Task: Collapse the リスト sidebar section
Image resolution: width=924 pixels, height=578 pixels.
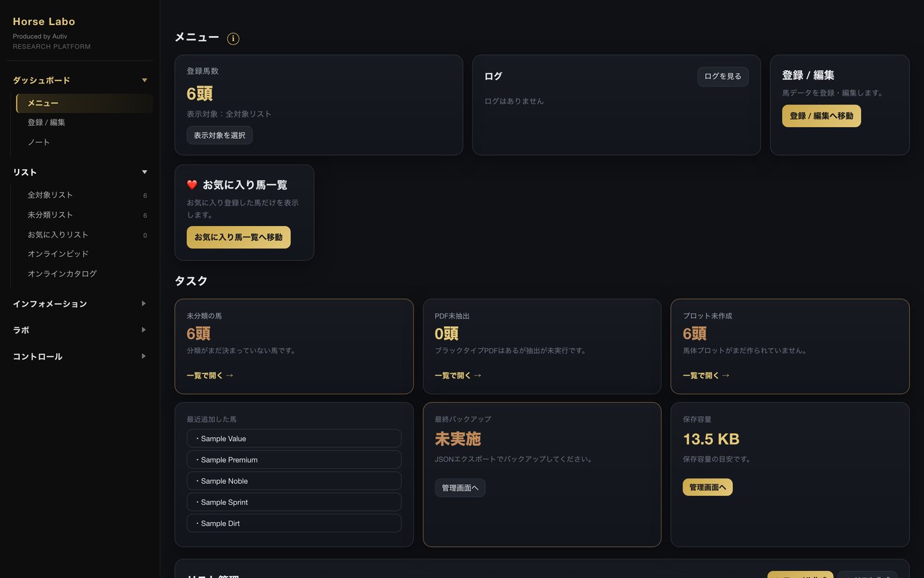Action: click(x=80, y=172)
